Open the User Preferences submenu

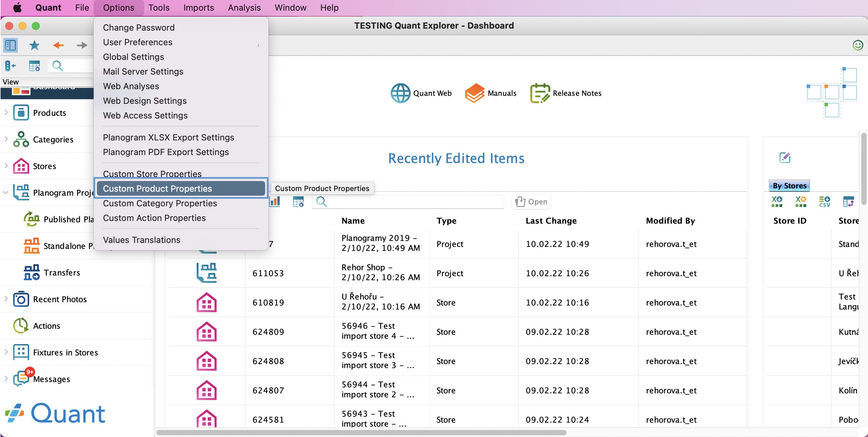181,42
